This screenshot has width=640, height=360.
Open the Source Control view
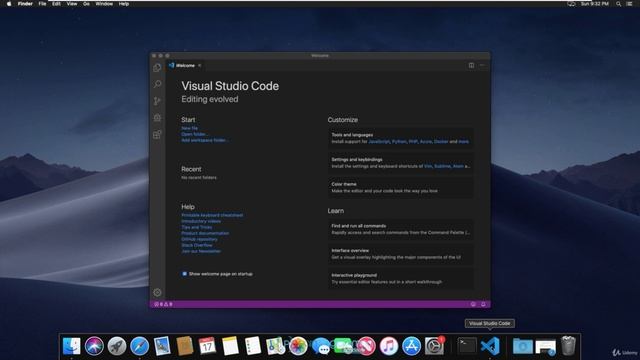[157, 101]
